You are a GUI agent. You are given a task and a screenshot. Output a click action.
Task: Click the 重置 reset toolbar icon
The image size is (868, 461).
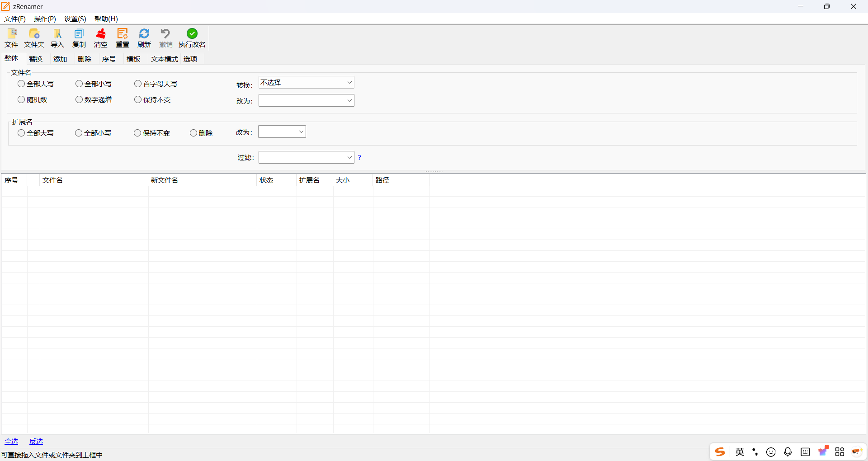pos(123,34)
